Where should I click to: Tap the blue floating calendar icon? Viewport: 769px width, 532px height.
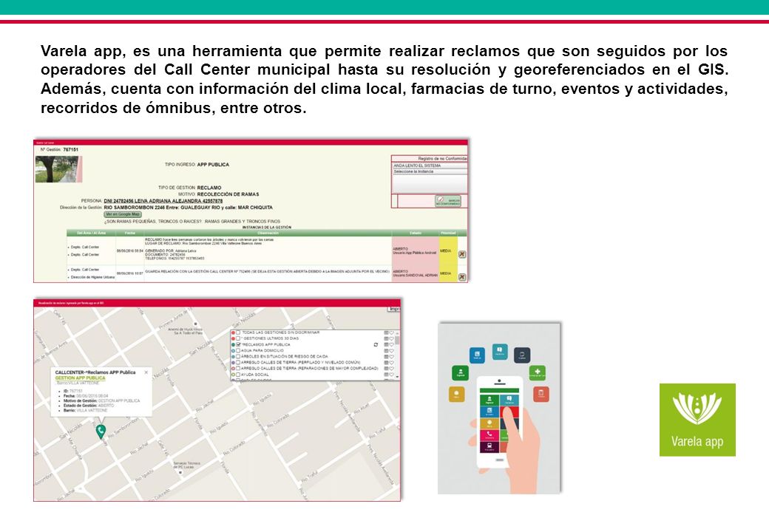(477, 355)
